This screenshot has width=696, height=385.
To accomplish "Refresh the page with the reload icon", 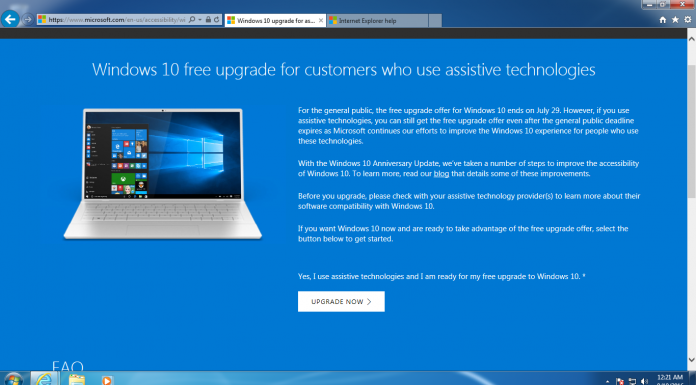I will coord(217,20).
